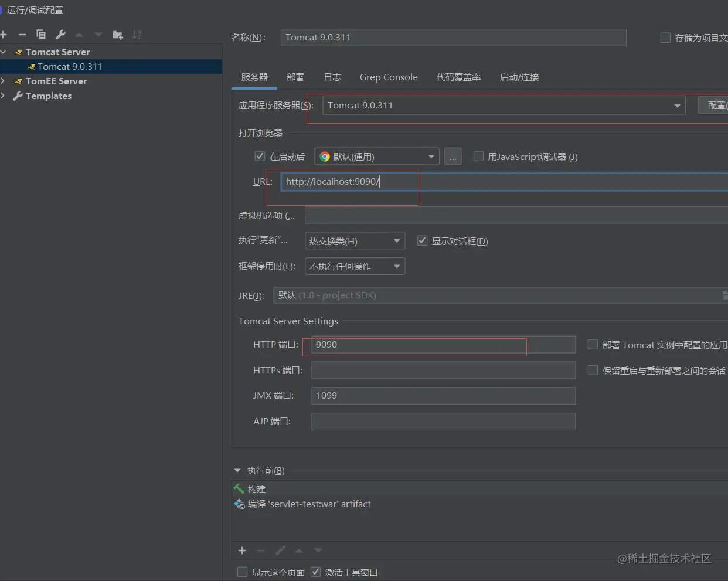Viewport: 728px width, 581px height.
Task: Remove the selected before-launch task
Action: tap(261, 551)
